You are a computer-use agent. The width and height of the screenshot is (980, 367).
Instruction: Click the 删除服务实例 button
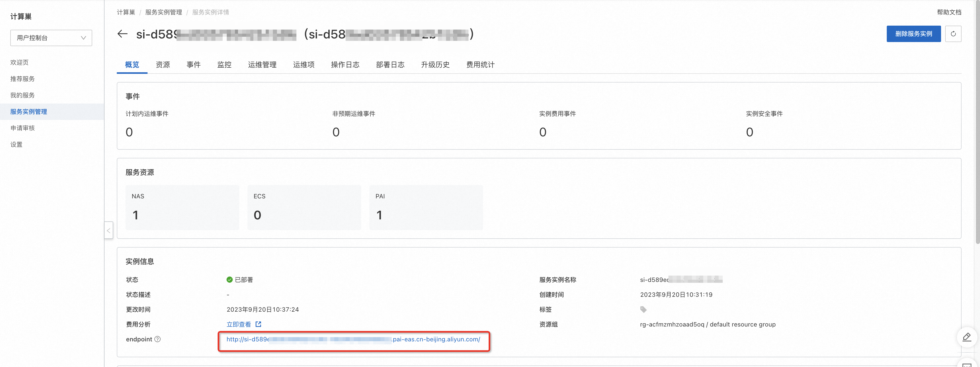(913, 34)
